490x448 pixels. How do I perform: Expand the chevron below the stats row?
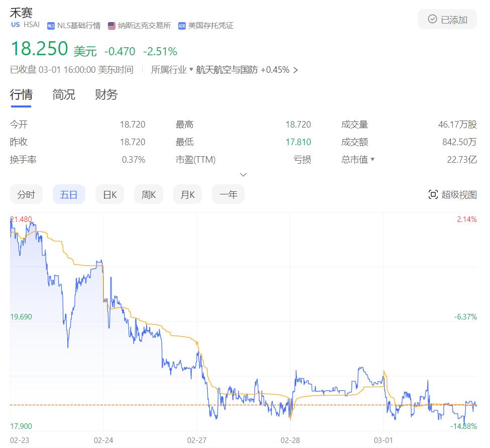243,174
